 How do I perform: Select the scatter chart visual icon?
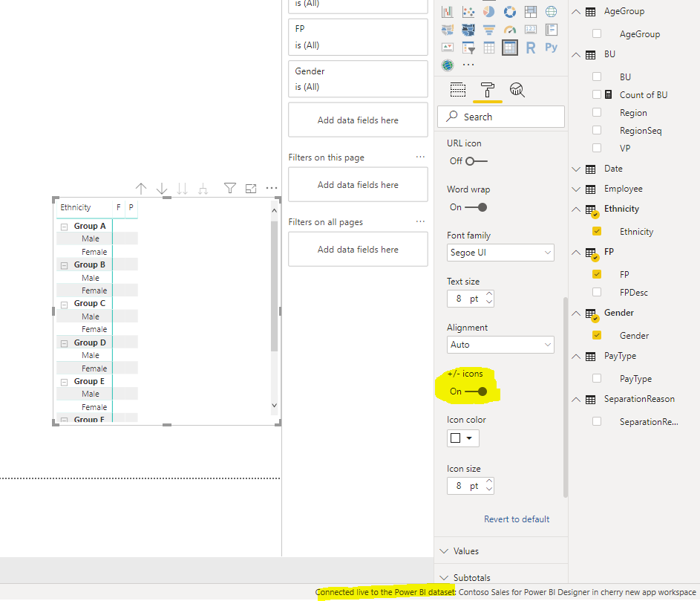pos(468,12)
